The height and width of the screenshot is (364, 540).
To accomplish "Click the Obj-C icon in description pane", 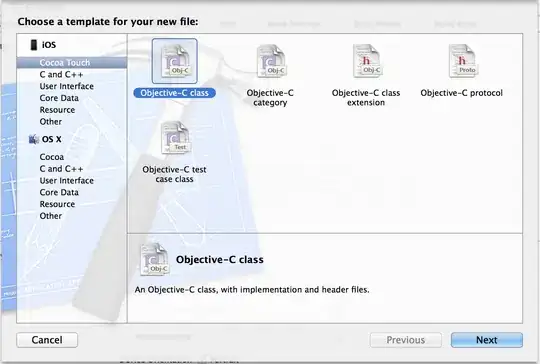I will [154, 259].
